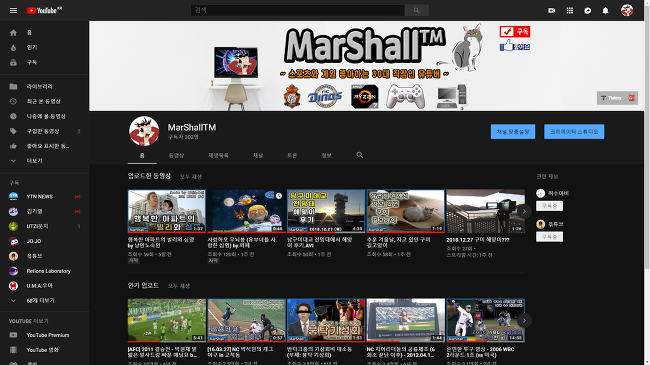Switch to the 정보 (About) tab
The image size is (650, 365).
pos(326,155)
